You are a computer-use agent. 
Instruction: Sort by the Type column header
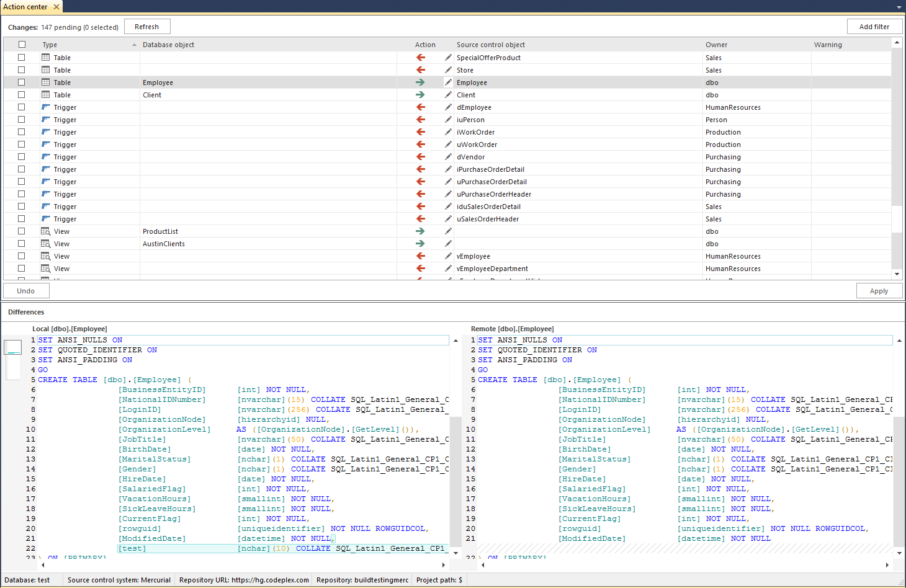[x=50, y=45]
